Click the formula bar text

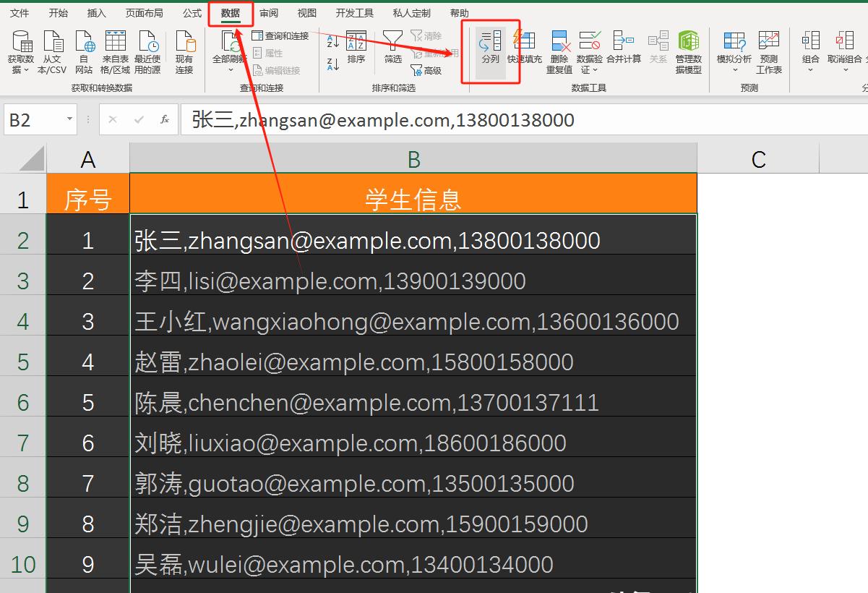click(383, 119)
